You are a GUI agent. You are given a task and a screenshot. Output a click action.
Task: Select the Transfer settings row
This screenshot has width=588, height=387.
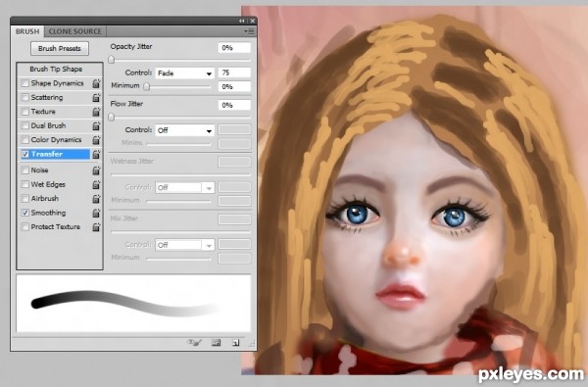pos(55,154)
